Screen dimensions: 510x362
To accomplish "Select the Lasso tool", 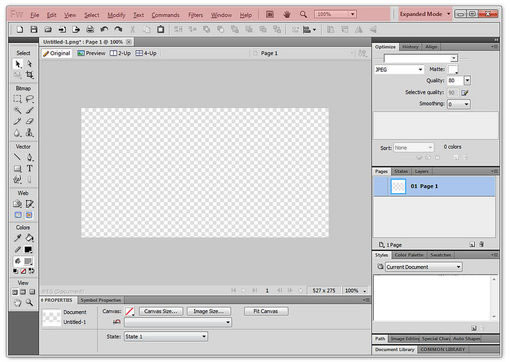I will (30, 99).
